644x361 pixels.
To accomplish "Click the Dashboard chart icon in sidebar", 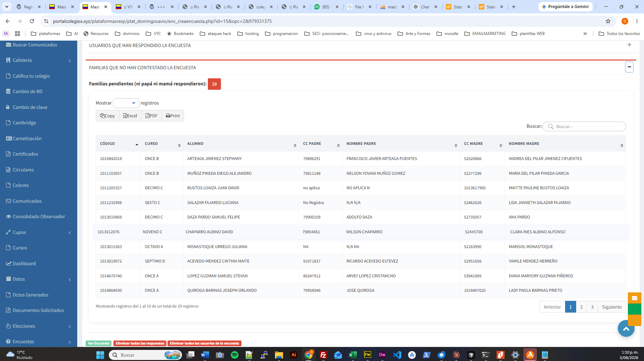I will (9, 264).
